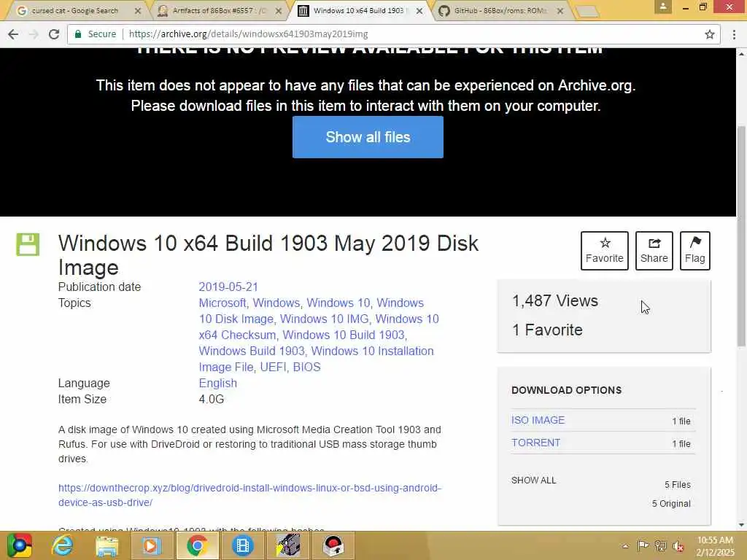
Task: Click SHOW ALL in download options
Action: pos(533,480)
